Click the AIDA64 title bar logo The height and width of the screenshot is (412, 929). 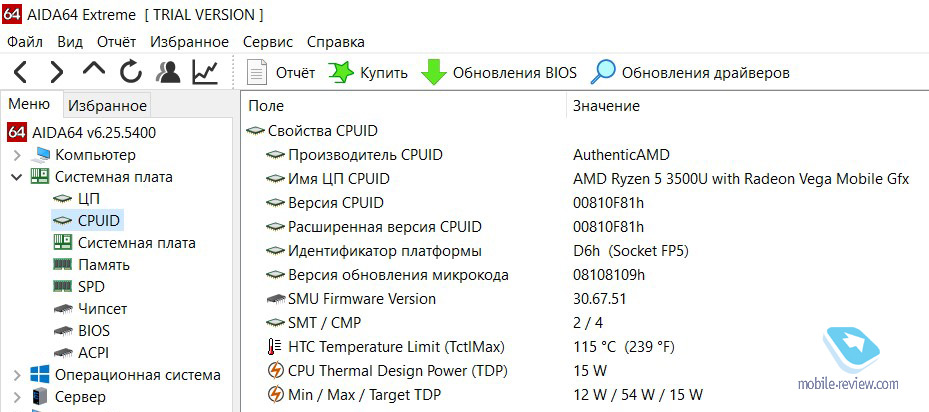click(x=12, y=13)
